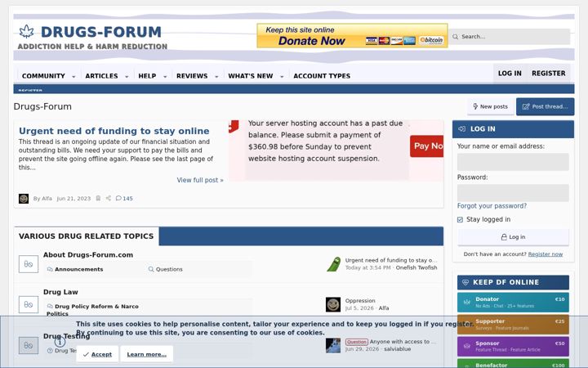Open the salviablue user link

(x=397, y=349)
